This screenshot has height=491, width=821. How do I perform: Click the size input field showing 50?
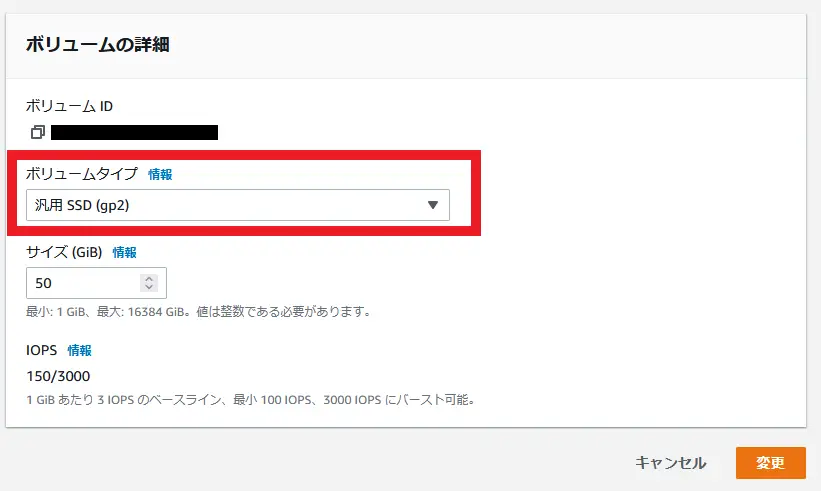pos(96,283)
